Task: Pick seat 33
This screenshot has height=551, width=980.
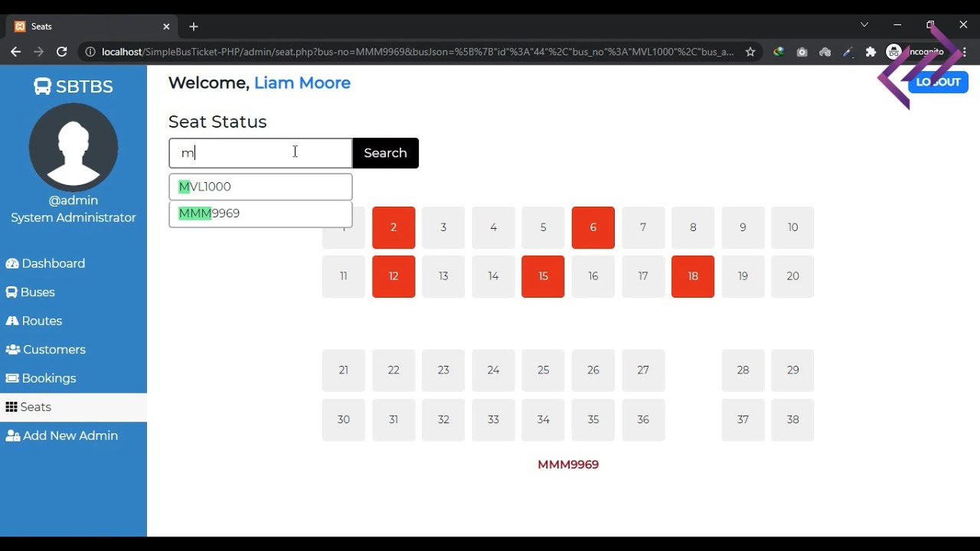Action: pyautogui.click(x=493, y=419)
